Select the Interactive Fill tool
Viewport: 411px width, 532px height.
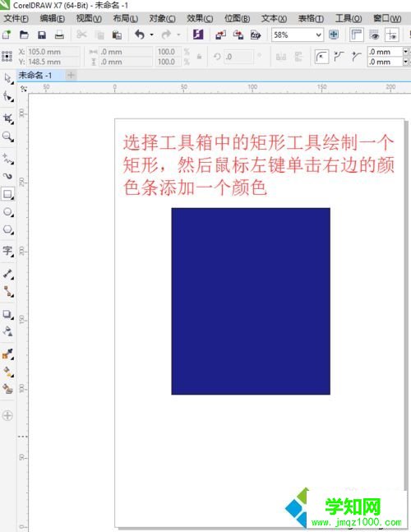pos(7,372)
